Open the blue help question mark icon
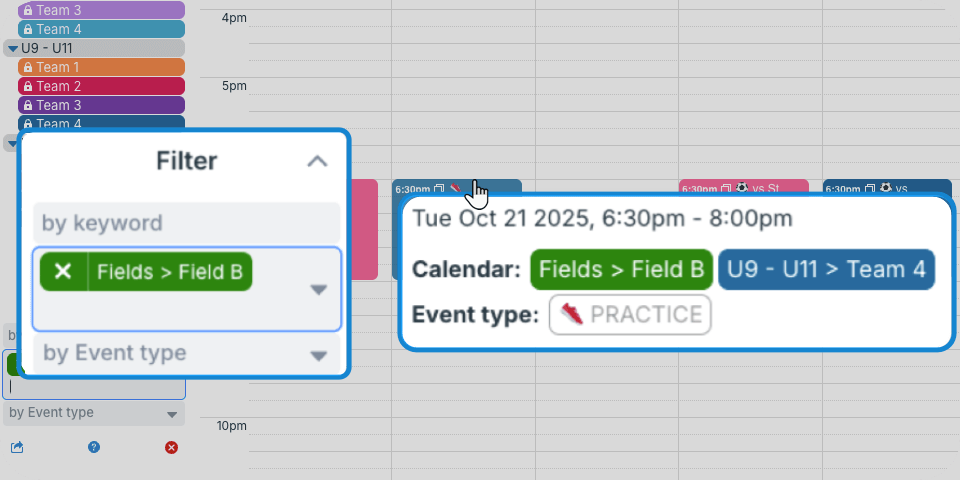Viewport: 960px width, 480px height. click(x=94, y=447)
